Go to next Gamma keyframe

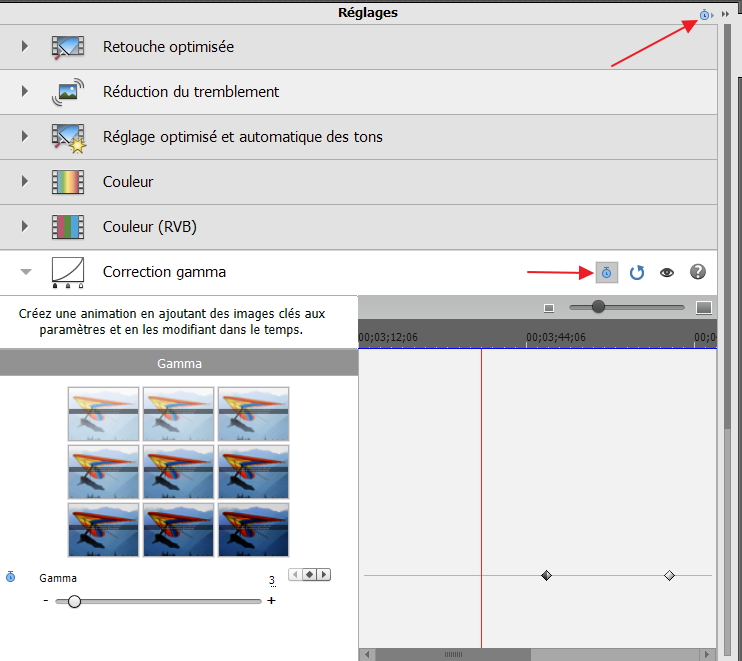[x=324, y=575]
